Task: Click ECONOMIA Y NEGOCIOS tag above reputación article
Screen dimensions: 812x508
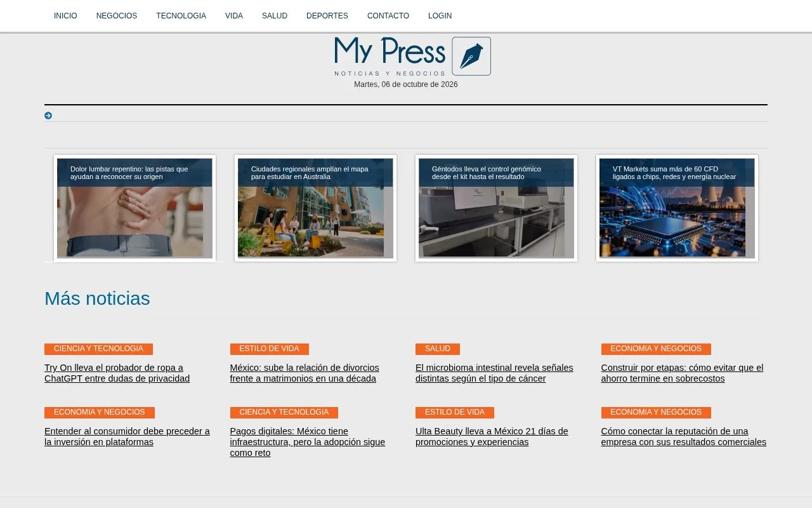Action: pos(656,413)
